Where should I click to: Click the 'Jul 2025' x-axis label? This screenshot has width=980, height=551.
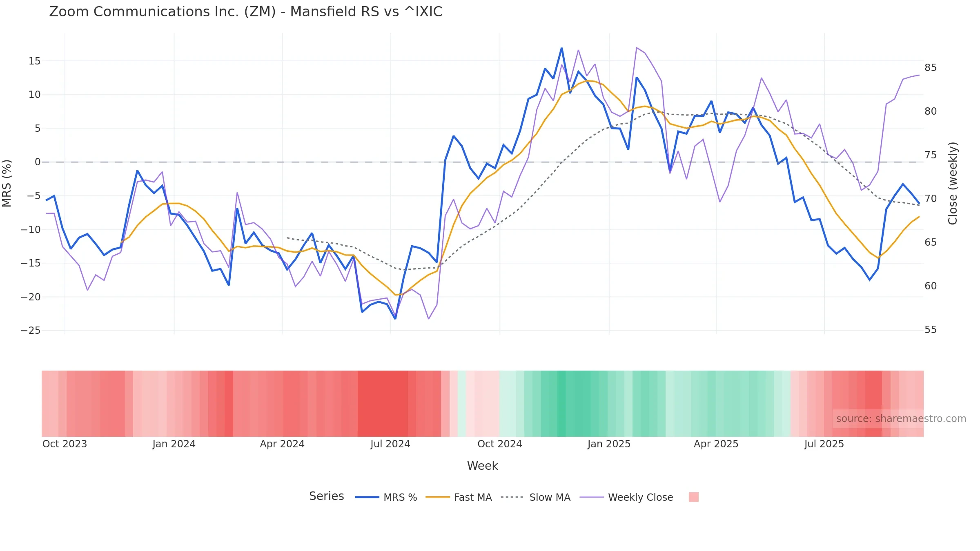tap(824, 444)
